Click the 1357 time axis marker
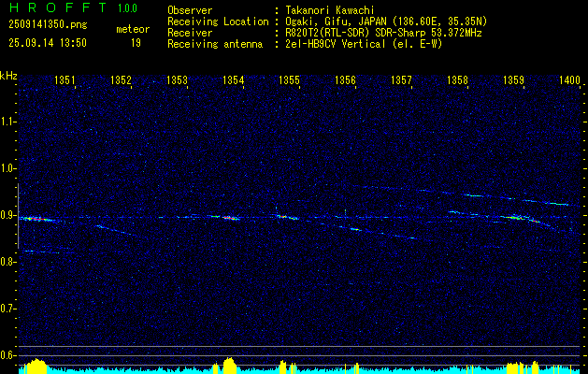Image resolution: width=588 pixels, height=374 pixels. click(x=401, y=79)
